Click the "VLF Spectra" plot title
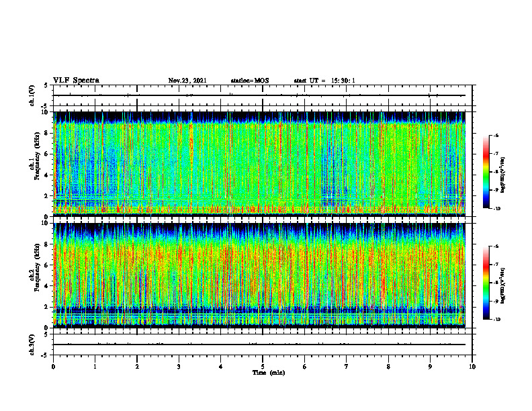This screenshot has height=411, width=532. pyautogui.click(x=76, y=81)
